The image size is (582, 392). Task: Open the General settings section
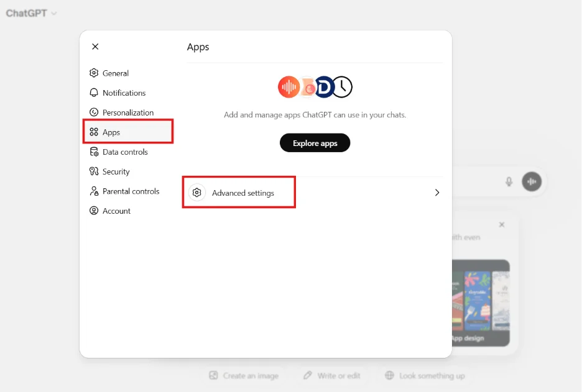[x=129, y=73]
